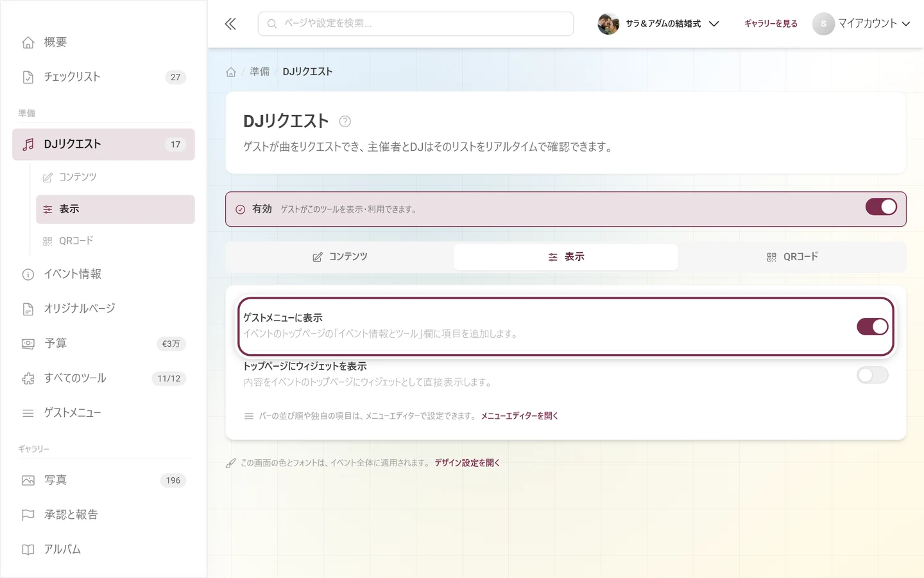Click the help question-mark icon beside DJリクエスト title
Image resolution: width=924 pixels, height=578 pixels.
pyautogui.click(x=345, y=121)
